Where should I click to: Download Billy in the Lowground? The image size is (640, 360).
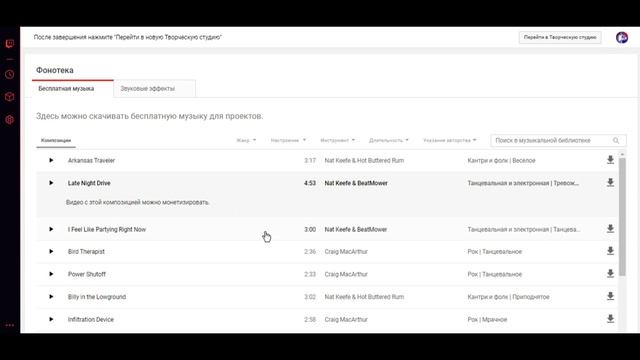click(x=610, y=296)
